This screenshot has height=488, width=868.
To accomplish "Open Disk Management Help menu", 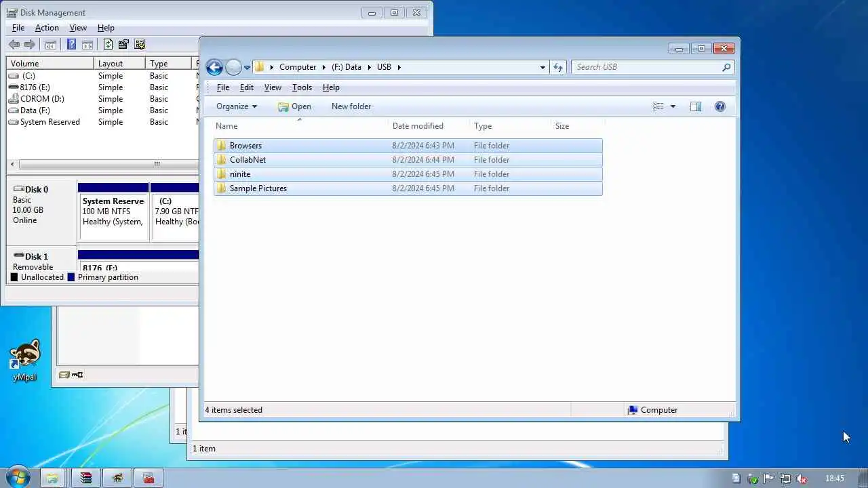I will coord(106,28).
